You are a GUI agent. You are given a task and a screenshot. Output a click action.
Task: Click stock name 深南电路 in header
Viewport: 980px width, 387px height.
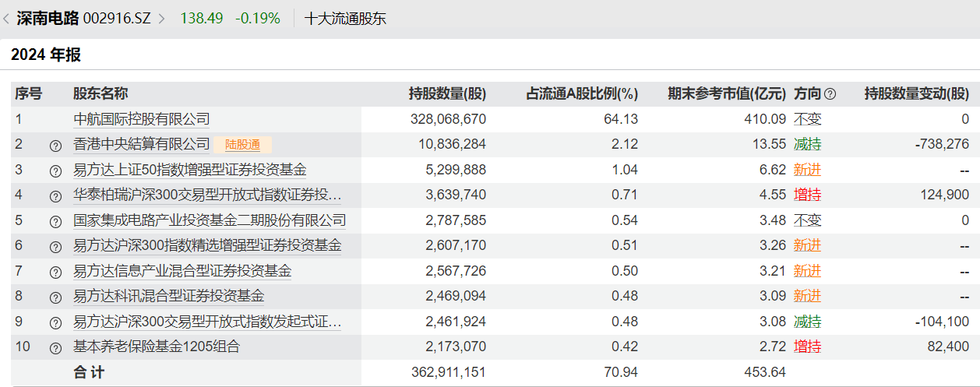(x=48, y=18)
